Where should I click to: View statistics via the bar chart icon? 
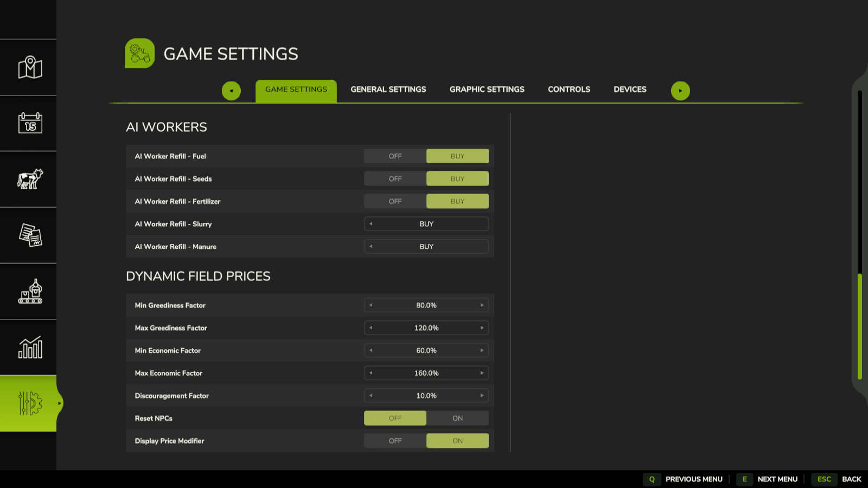[x=28, y=347]
